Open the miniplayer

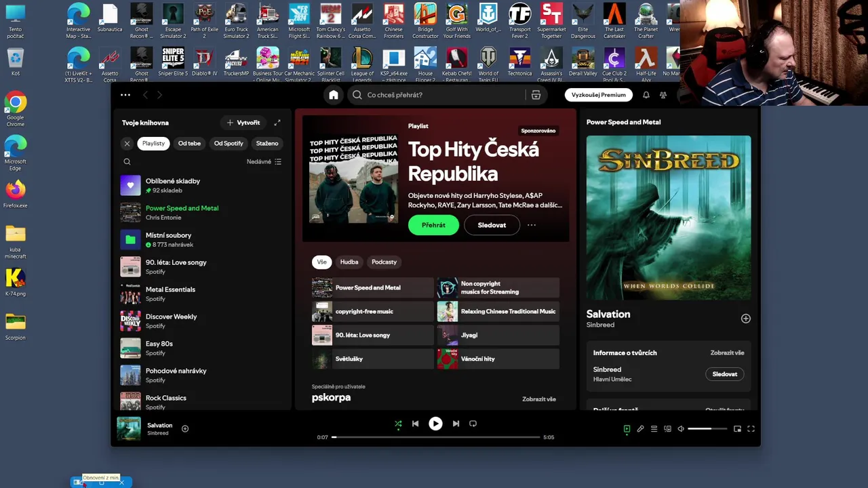coord(737,429)
